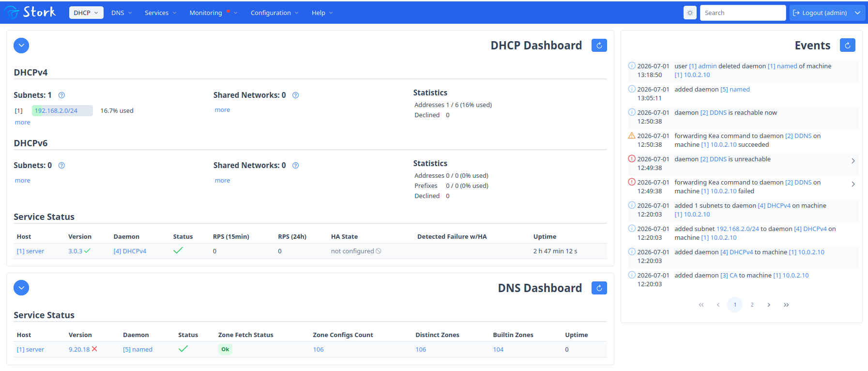Image resolution: width=868 pixels, height=371 pixels.
Task: Expand details of forwarding Kea command failed event
Action: (x=853, y=184)
